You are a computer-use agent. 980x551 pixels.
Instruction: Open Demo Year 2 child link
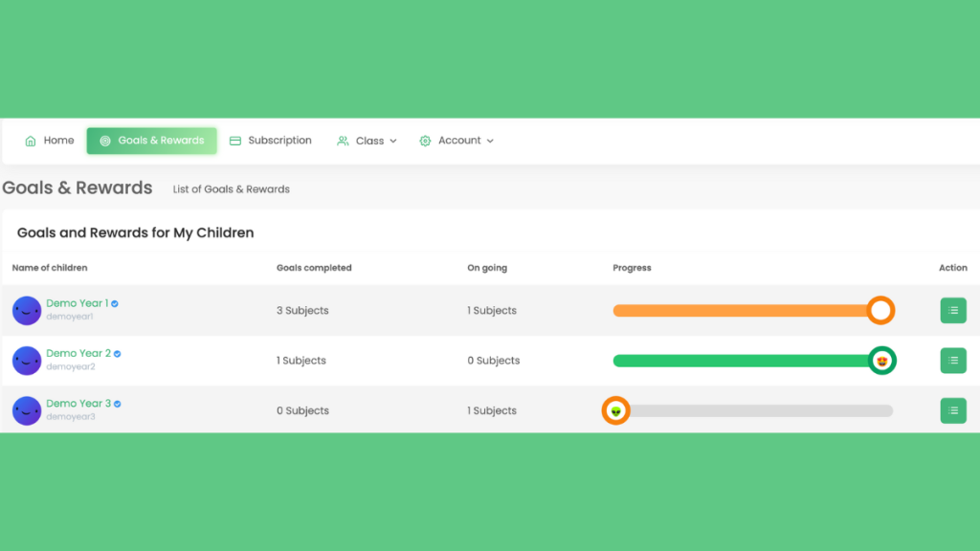(x=78, y=353)
